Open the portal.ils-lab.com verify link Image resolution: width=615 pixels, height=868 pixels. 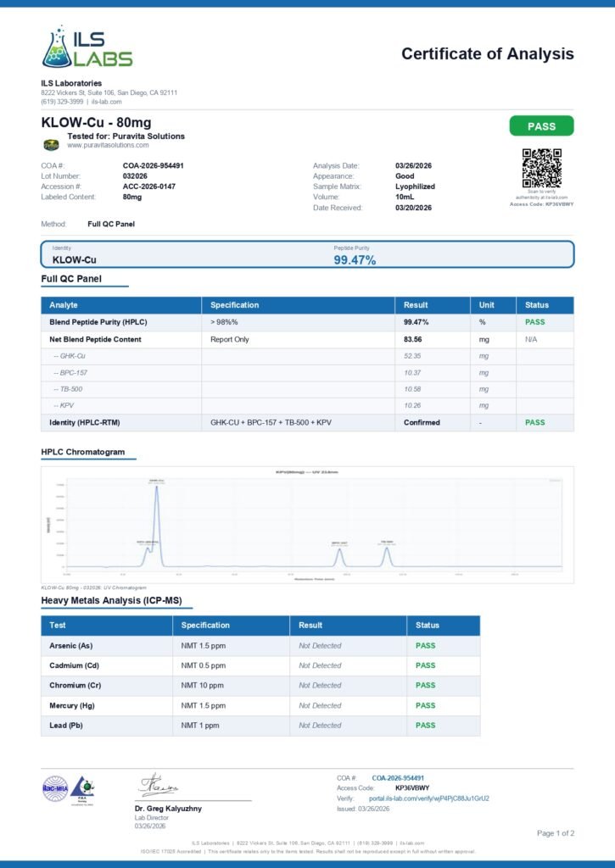point(429,798)
